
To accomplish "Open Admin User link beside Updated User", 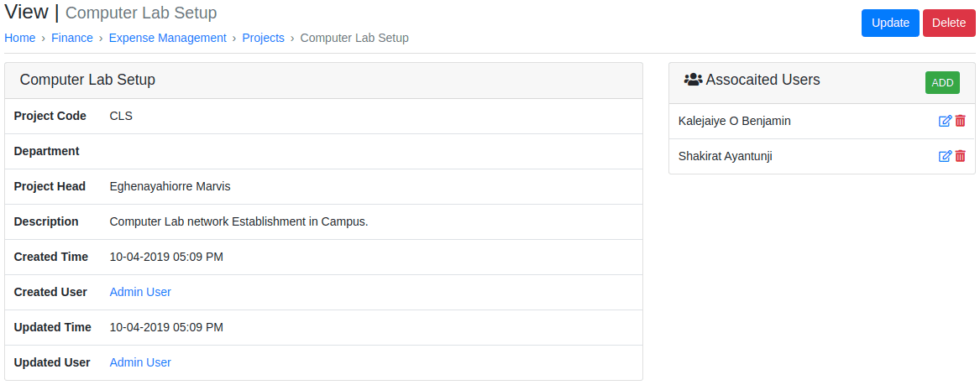I will pos(140,362).
